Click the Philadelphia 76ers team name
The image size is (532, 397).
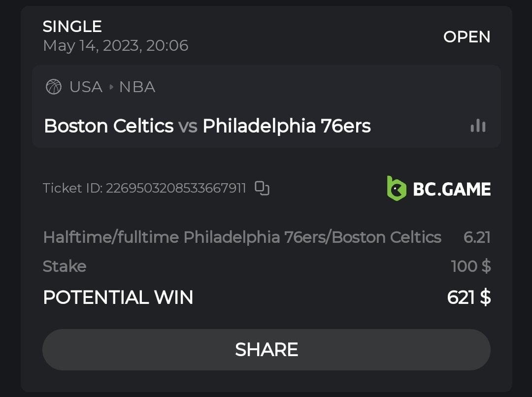[x=286, y=126]
